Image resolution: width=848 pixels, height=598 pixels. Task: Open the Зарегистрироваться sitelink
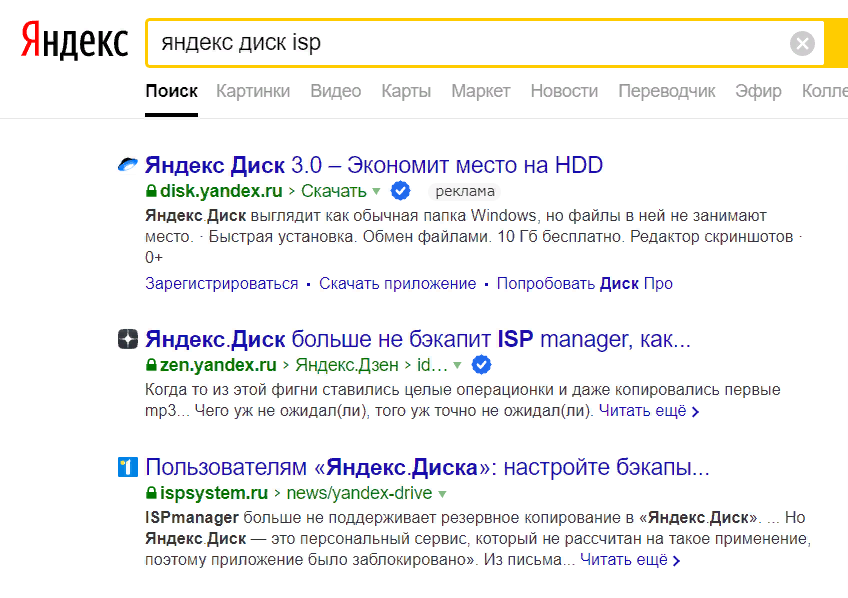click(222, 283)
